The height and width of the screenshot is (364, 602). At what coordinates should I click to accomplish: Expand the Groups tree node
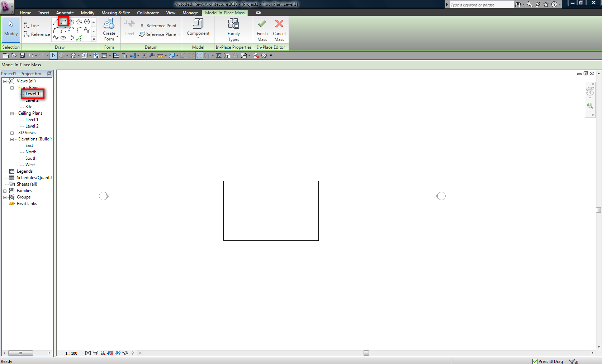pyautogui.click(x=5, y=197)
